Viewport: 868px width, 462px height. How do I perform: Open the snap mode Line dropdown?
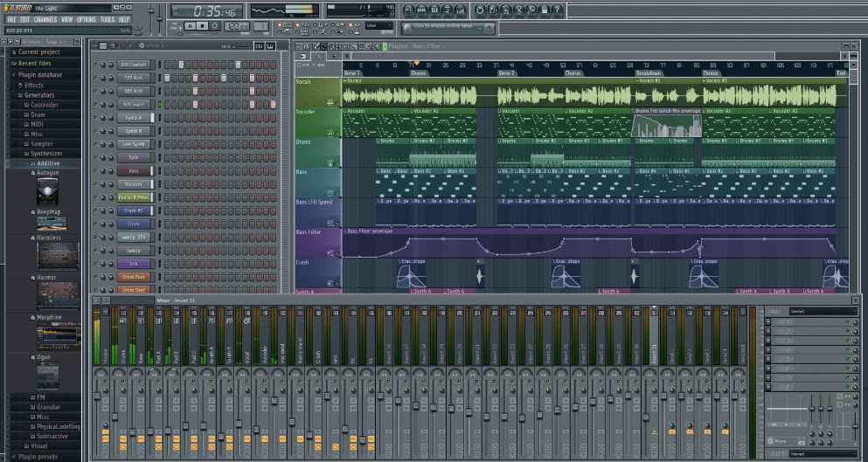coord(379,25)
